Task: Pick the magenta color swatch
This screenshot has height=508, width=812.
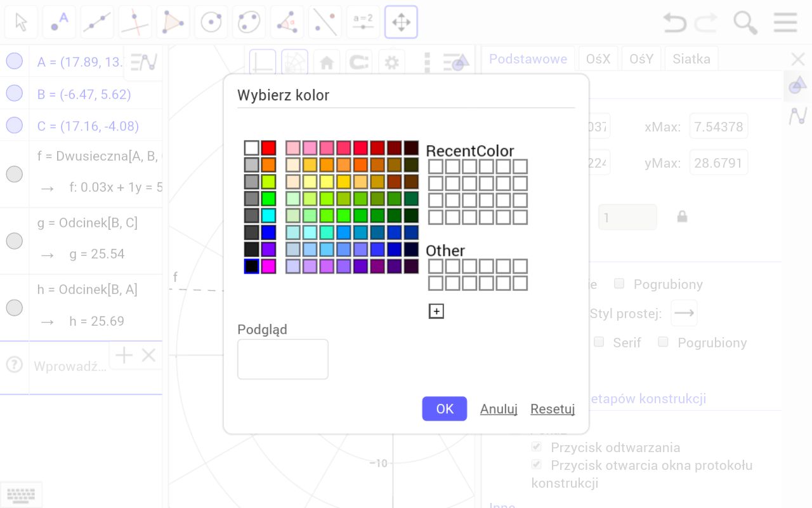Action: click(x=269, y=266)
